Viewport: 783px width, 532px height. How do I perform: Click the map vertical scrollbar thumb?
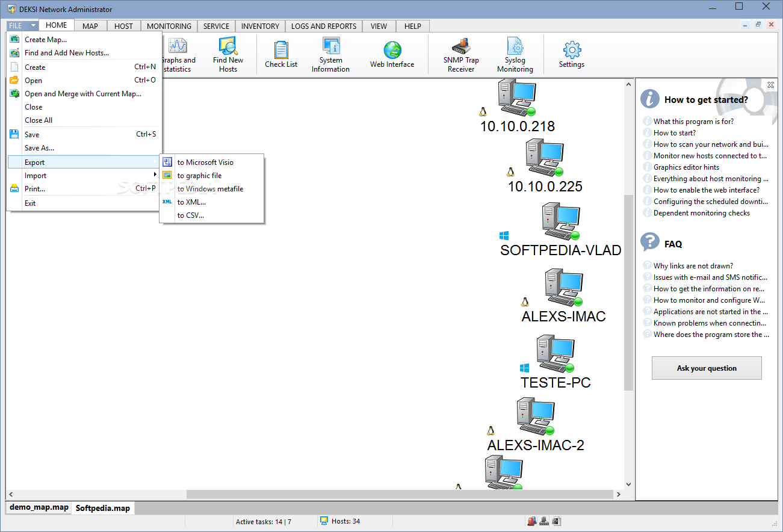click(x=628, y=293)
